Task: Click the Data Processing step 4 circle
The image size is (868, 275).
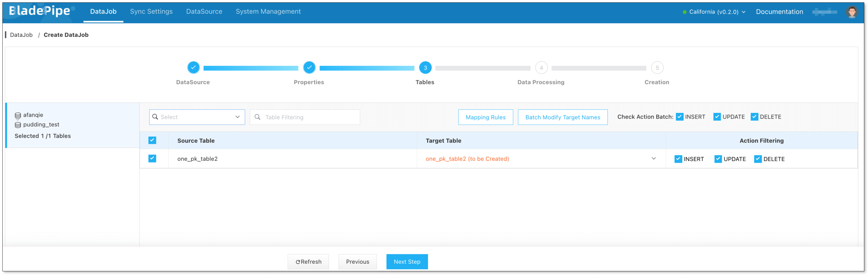Action: coord(541,68)
